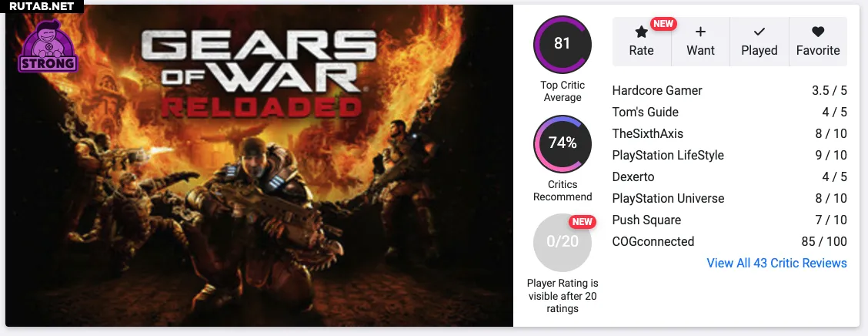Click the star Rate icon
The width and height of the screenshot is (868, 336).
click(641, 32)
